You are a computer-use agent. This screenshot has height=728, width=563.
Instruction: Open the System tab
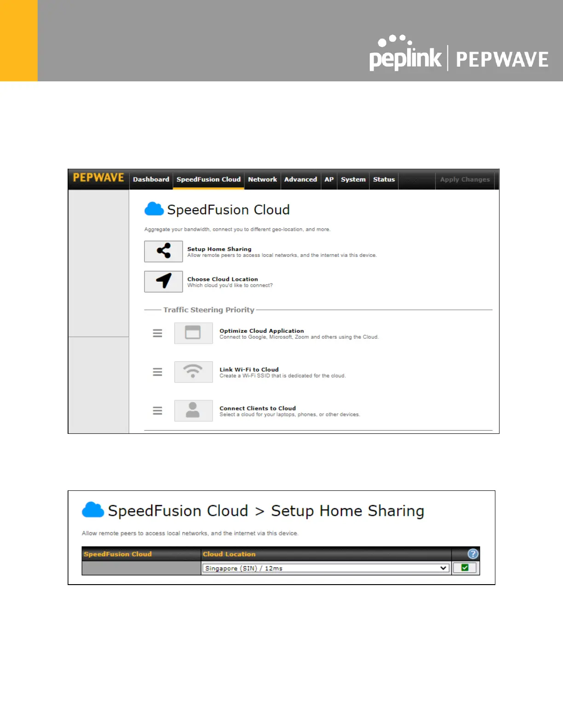coord(353,179)
